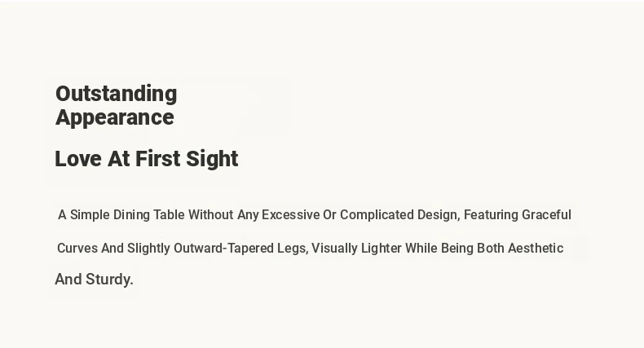This screenshot has height=348, width=644.
Task: Click the word 'Sight' in the subheading
Action: point(212,159)
